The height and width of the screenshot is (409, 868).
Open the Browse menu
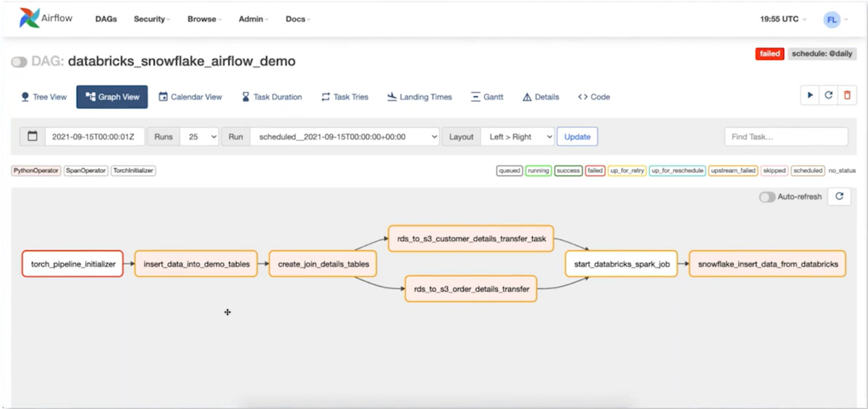pyautogui.click(x=205, y=19)
